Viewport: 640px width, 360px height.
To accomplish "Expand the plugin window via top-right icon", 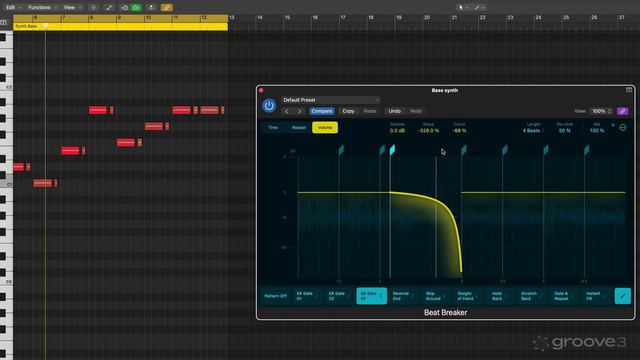I will [629, 90].
